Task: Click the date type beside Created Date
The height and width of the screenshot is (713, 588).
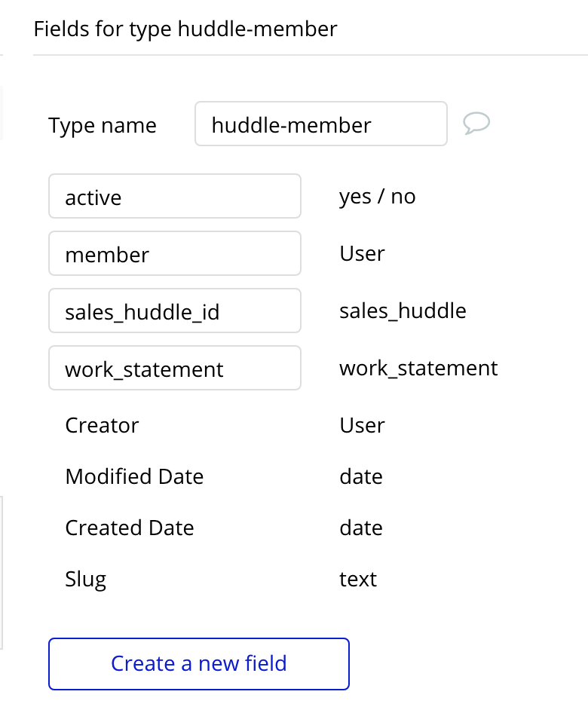Action: click(x=361, y=528)
